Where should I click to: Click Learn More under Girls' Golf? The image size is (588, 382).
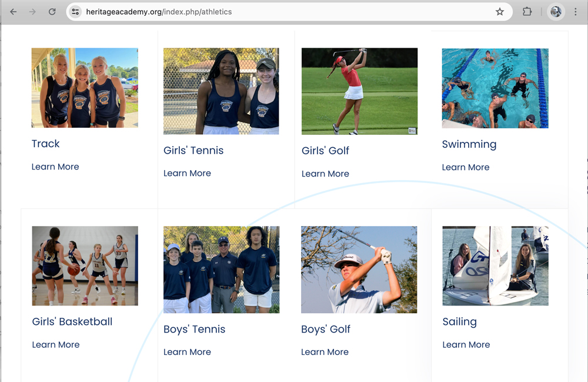tap(325, 174)
